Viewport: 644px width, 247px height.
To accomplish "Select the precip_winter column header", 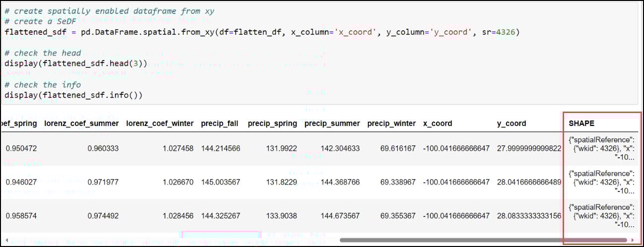I will pos(391,123).
